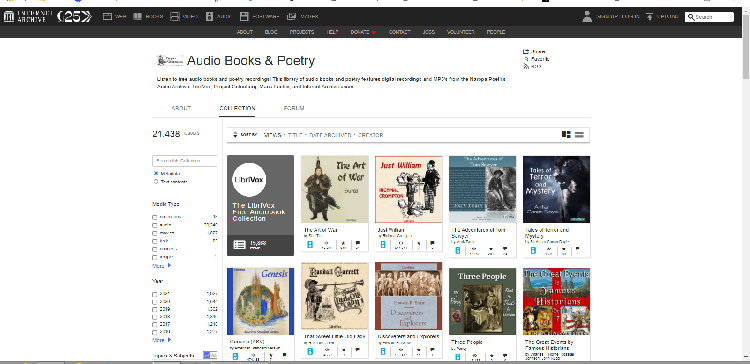Screen dimensions: 750x364
Task: Click the heart icon next to Donate
Action: coord(374,33)
